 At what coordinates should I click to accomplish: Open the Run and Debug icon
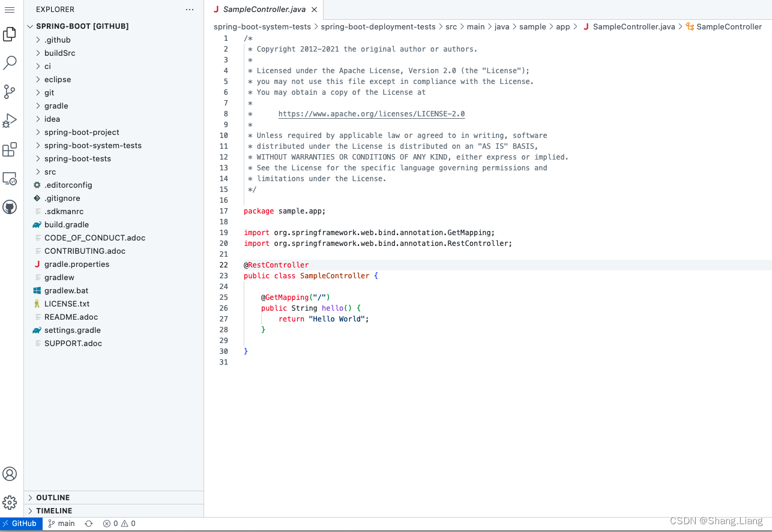coord(10,120)
